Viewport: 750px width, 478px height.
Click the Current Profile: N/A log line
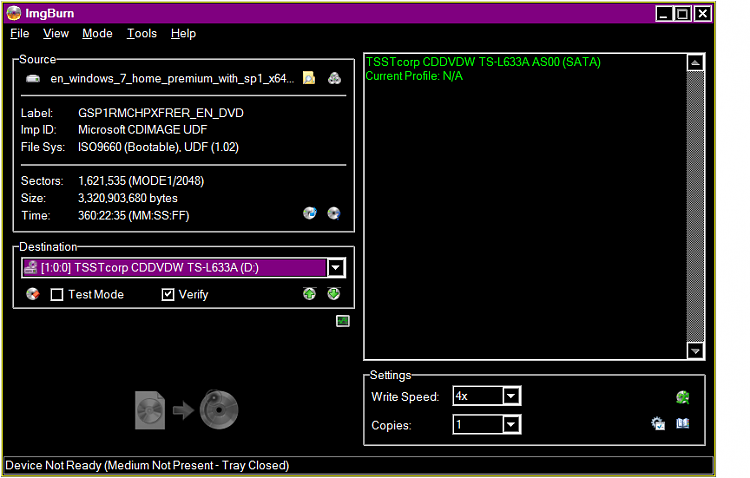[x=414, y=76]
